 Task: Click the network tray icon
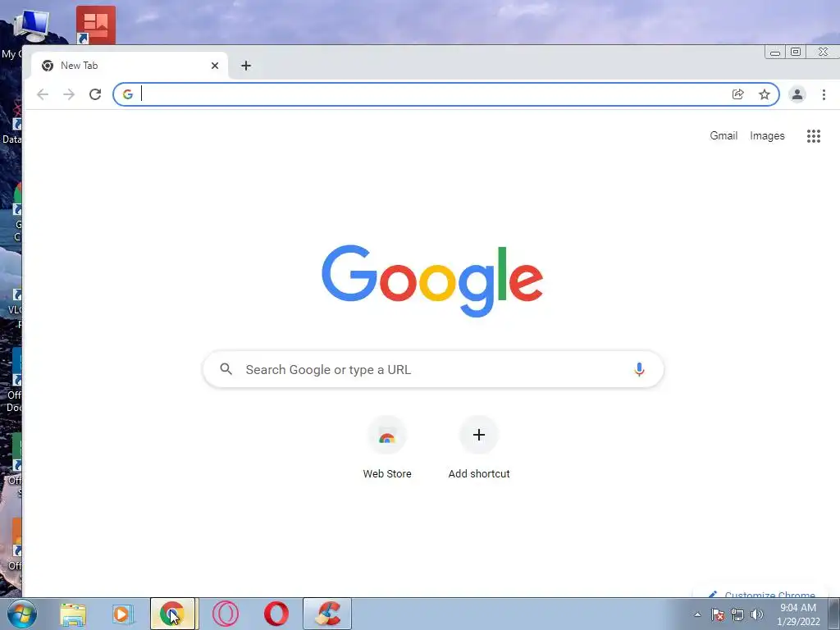[737, 614]
